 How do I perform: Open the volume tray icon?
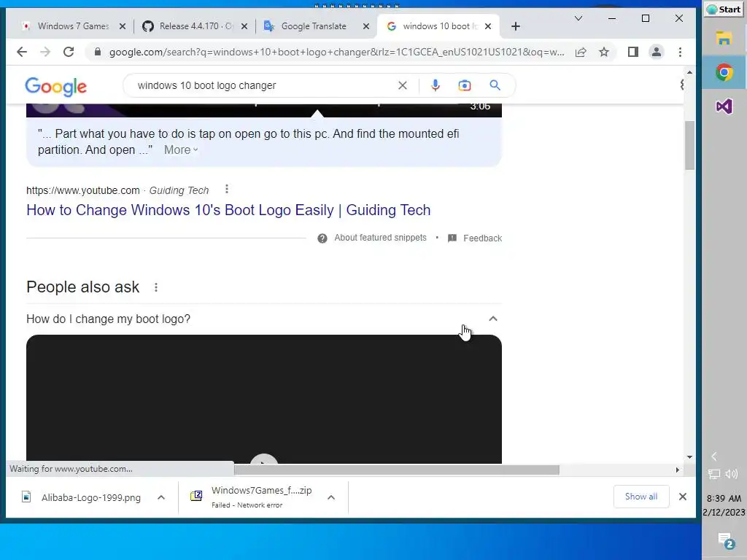point(731,474)
